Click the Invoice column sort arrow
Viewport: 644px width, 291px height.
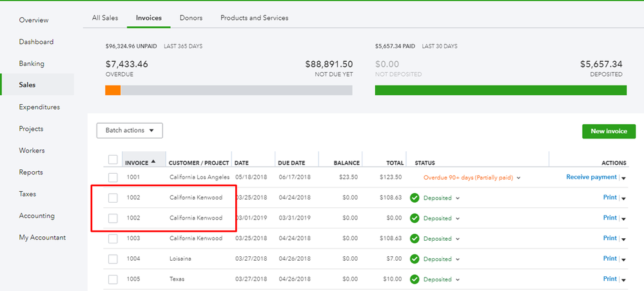tap(154, 162)
